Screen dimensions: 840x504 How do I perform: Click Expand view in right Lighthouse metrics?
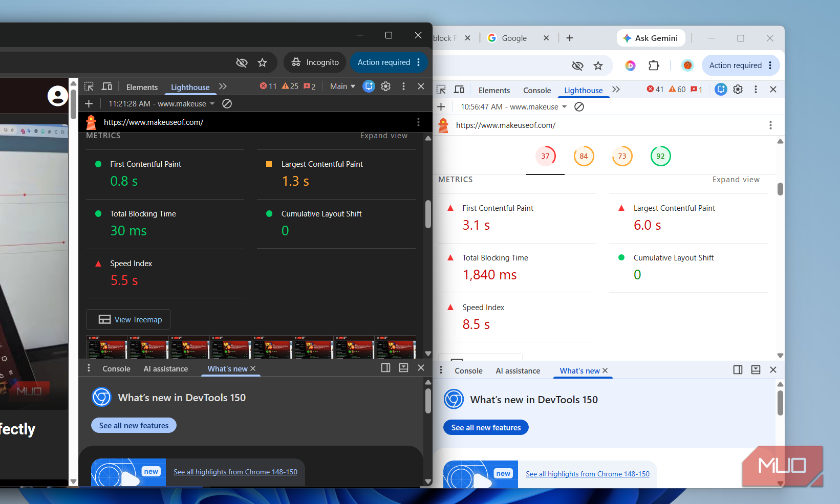pos(736,180)
